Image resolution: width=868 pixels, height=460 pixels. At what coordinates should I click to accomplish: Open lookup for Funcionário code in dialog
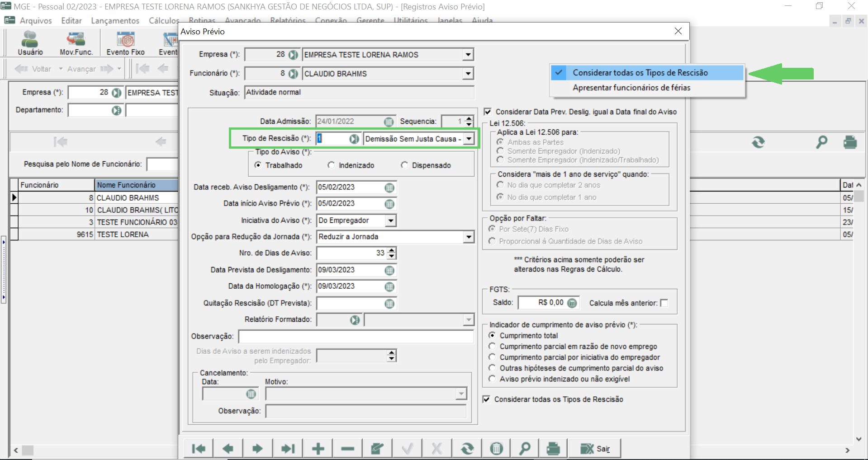[293, 74]
